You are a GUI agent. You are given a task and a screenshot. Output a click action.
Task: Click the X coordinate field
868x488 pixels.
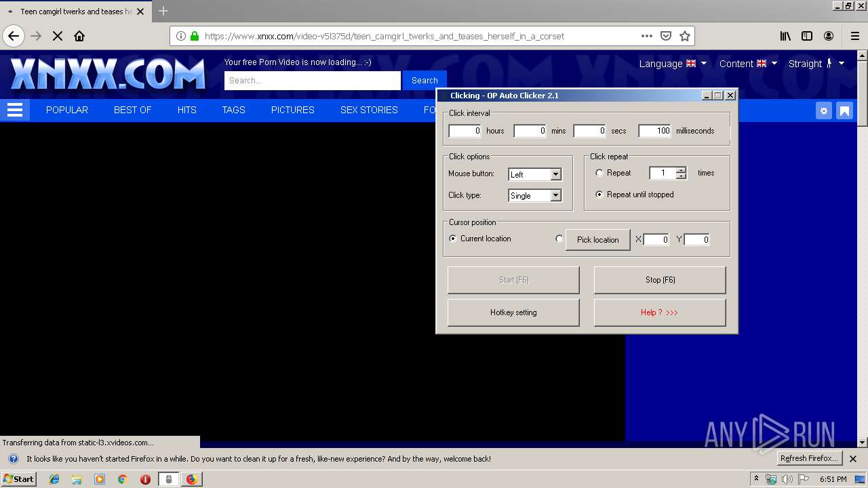[656, 239]
